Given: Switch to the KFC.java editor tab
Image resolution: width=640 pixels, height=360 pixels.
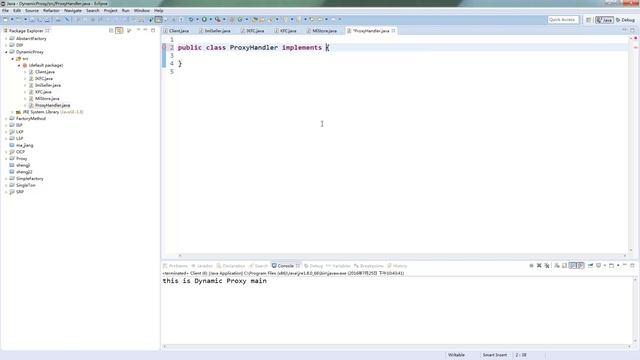Looking at the screenshot, I should [286, 31].
